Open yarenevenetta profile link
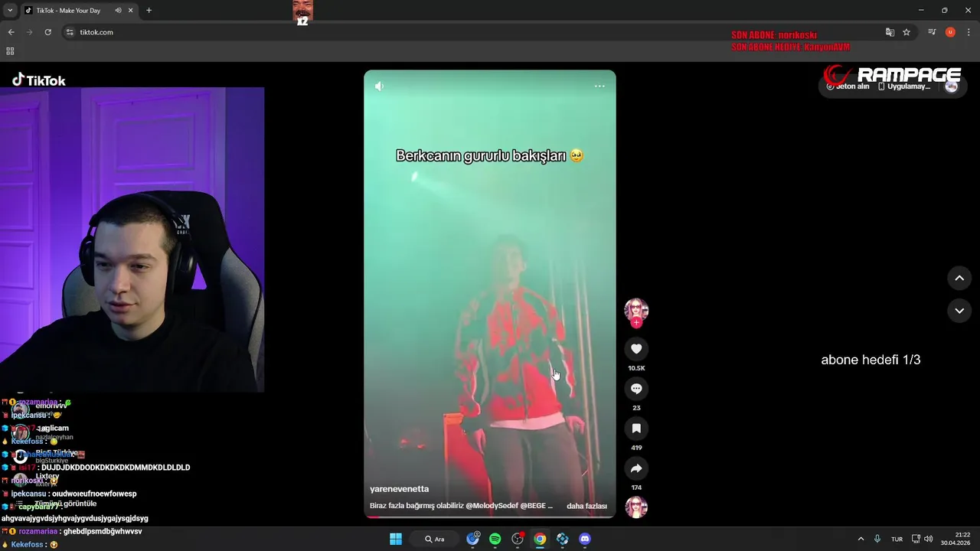This screenshot has width=980, height=551. [399, 489]
